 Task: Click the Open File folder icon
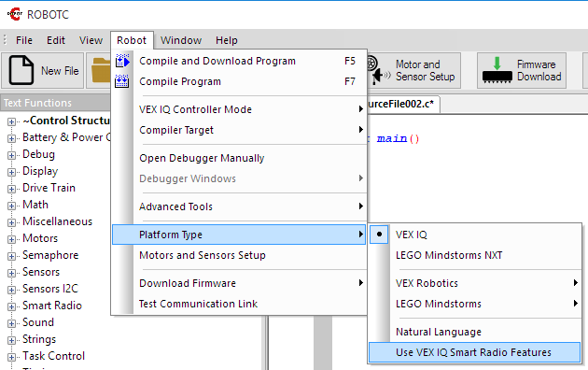101,70
